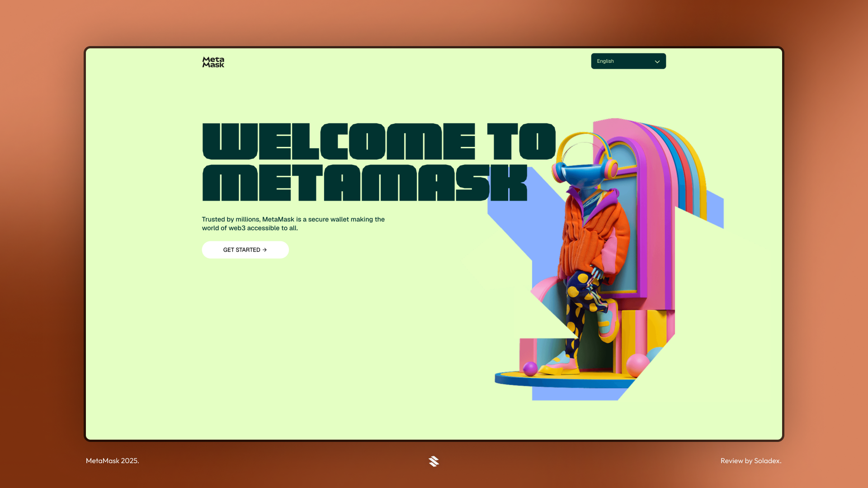Click the colorful character illustration
Image resolution: width=868 pixels, height=488 pixels.
click(x=606, y=259)
